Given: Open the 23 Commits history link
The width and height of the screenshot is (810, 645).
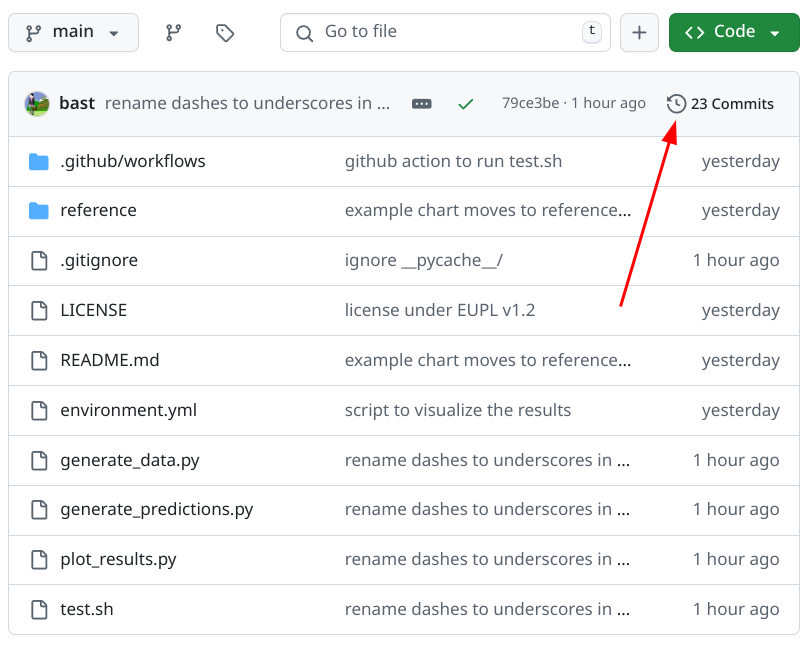Looking at the screenshot, I should 721,104.
